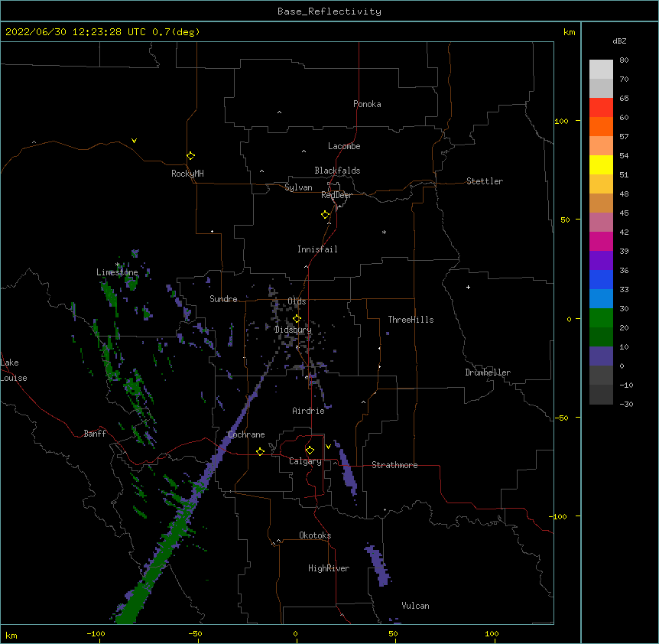Select the yellow diamond marker beside Olds
659x644 pixels.
pyautogui.click(x=297, y=319)
